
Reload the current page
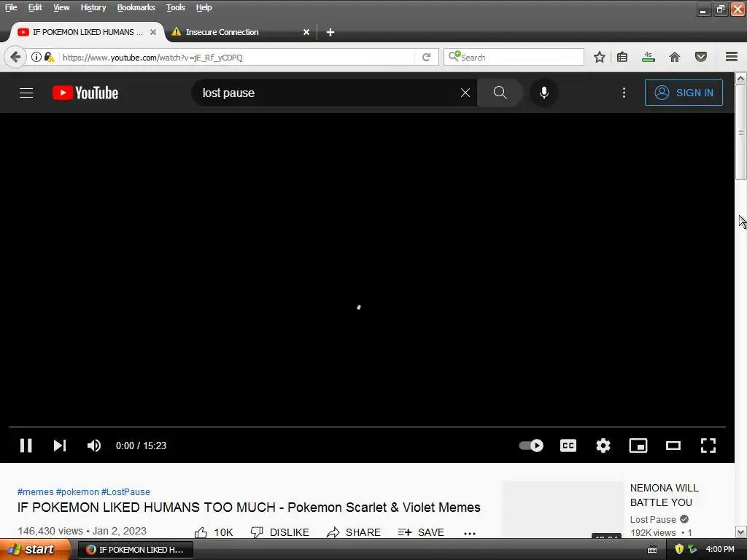pos(426,57)
